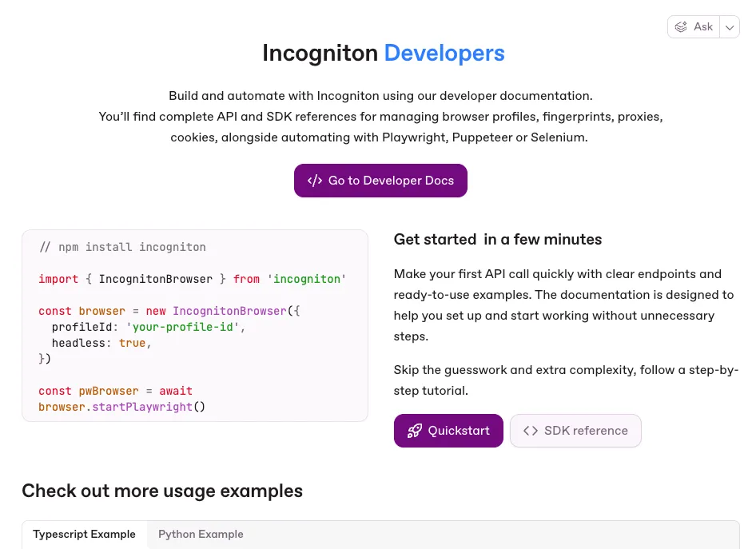Switch to the Typescript Example tab

85,535
